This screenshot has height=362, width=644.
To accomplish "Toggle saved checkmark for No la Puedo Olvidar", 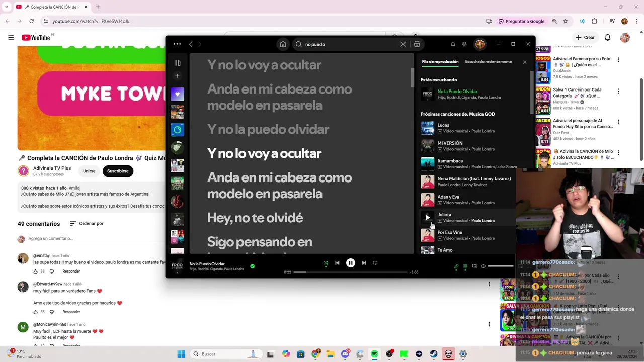I will coord(253,266).
